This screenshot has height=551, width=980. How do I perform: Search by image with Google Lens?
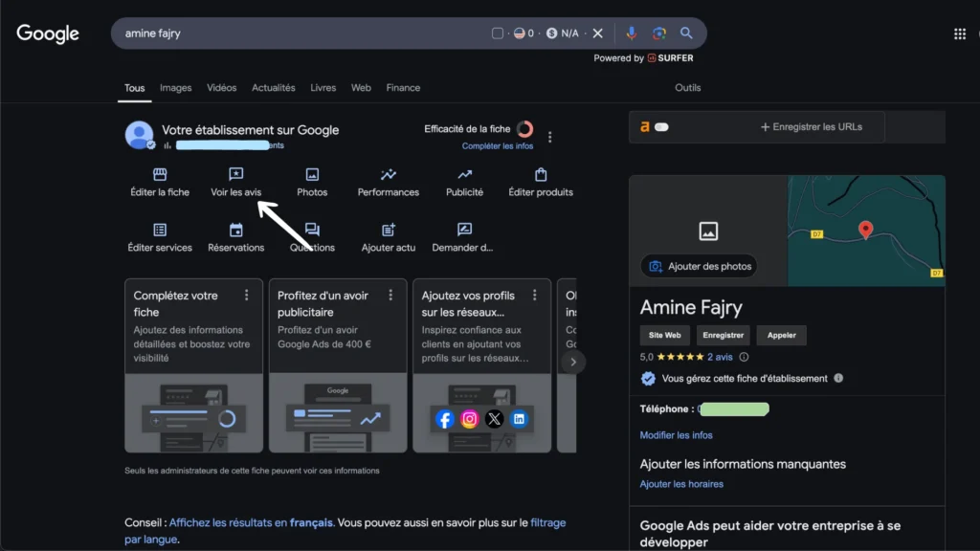coord(658,33)
